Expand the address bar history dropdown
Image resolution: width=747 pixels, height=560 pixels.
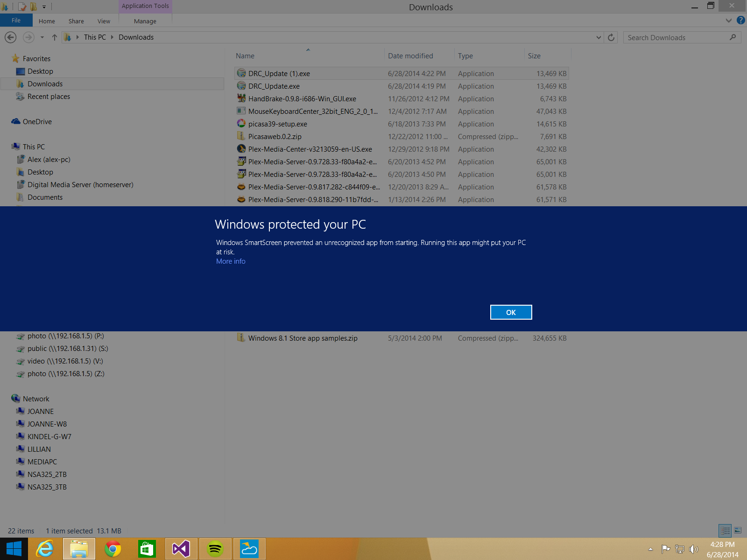click(x=599, y=37)
